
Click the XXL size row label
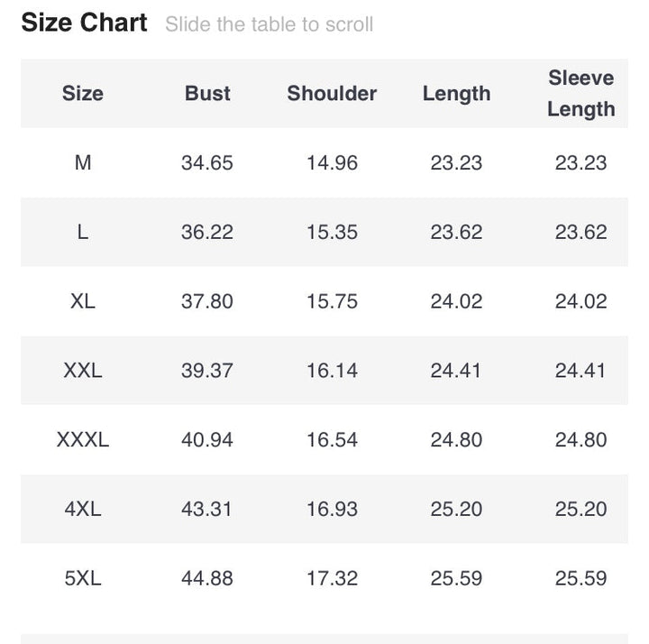tap(83, 371)
